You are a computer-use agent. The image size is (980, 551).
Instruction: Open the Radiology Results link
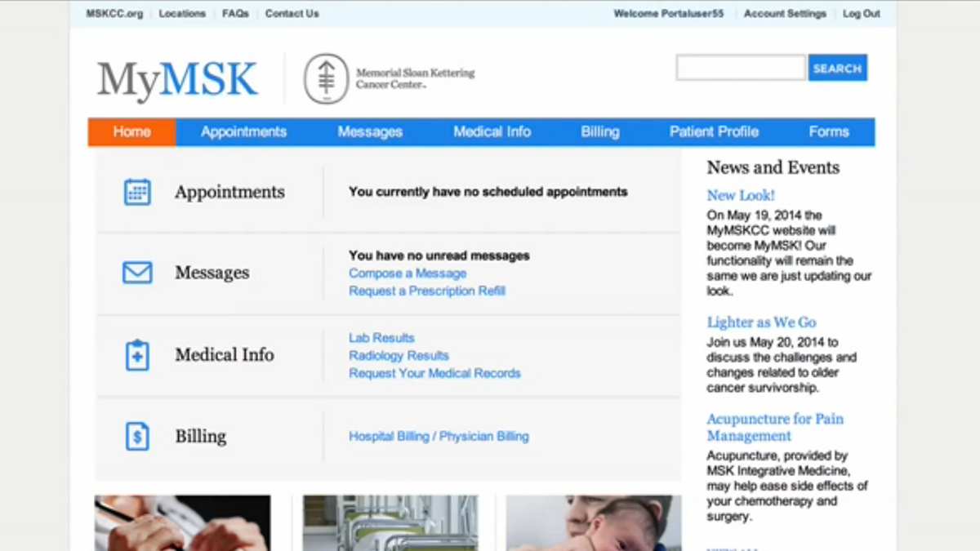399,356
